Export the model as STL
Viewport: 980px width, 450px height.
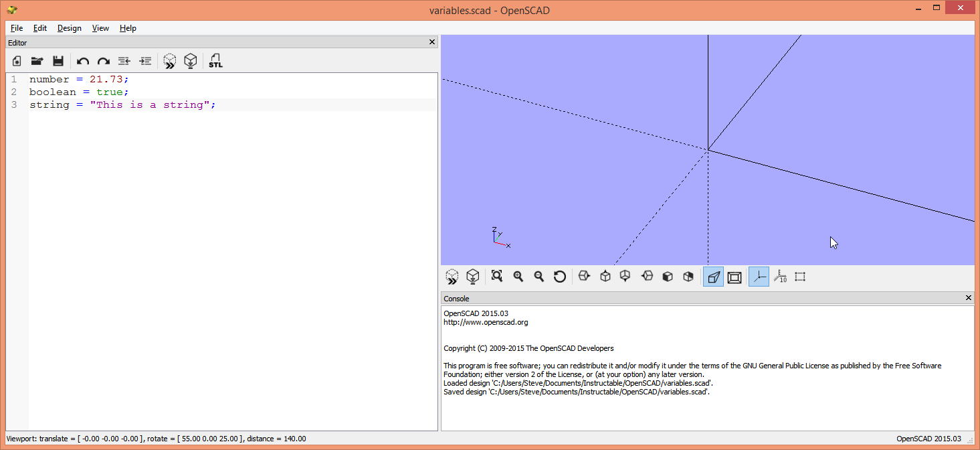[215, 61]
